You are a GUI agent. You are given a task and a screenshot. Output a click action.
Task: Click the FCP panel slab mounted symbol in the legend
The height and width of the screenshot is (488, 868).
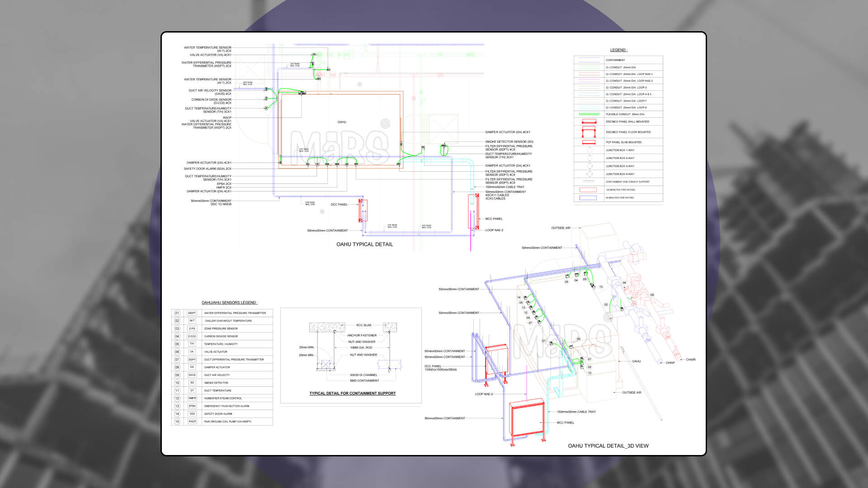[x=589, y=142]
